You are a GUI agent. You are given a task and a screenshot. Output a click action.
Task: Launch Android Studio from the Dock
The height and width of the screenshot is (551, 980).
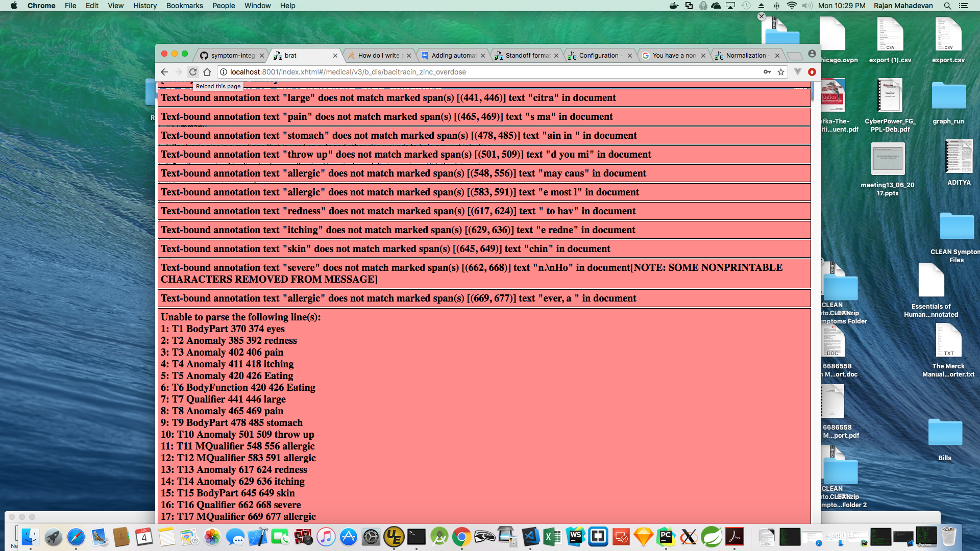[x=439, y=537]
